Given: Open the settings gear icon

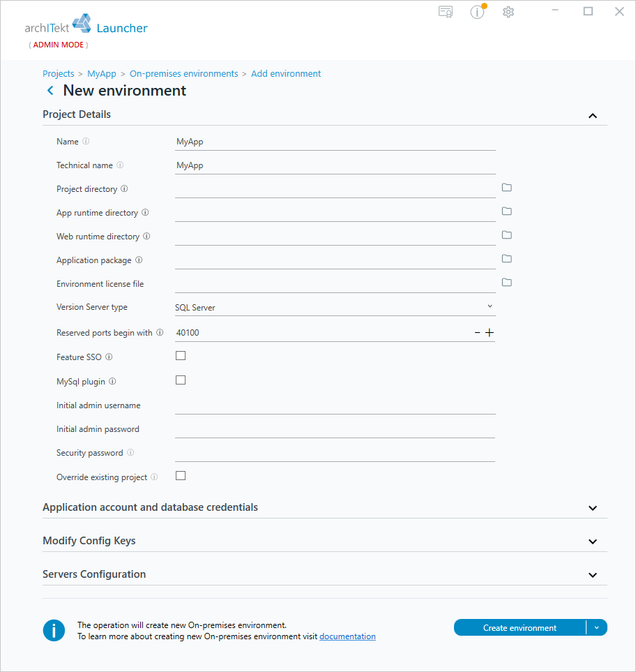Looking at the screenshot, I should point(508,12).
